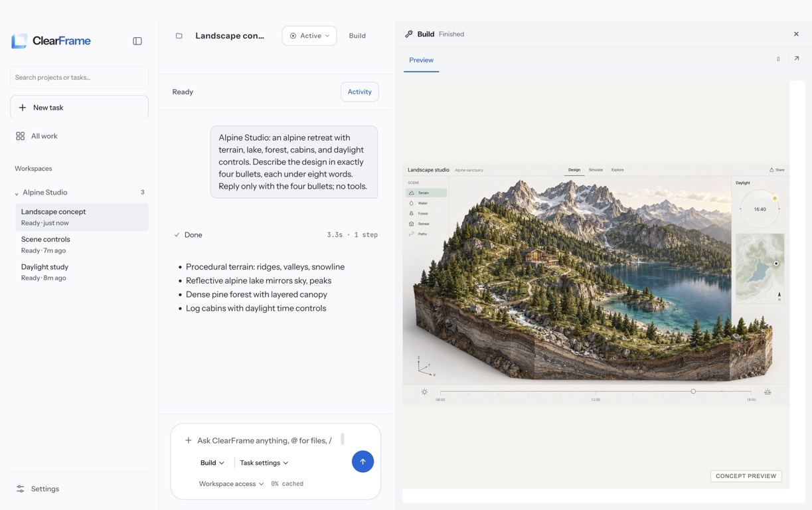Viewport: 812px width, 510px height.
Task: Select the Simulate tab in the preview
Action: 596,170
